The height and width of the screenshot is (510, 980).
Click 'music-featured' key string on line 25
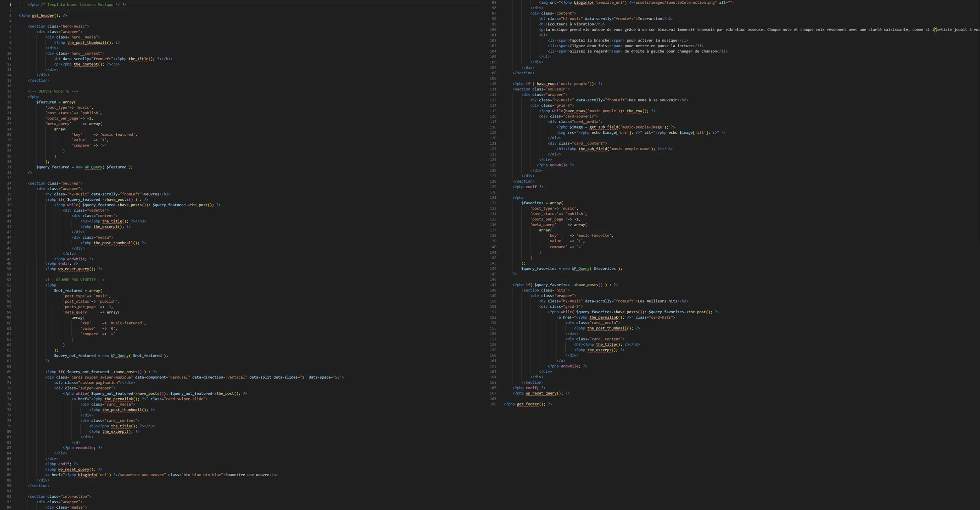click(x=118, y=135)
